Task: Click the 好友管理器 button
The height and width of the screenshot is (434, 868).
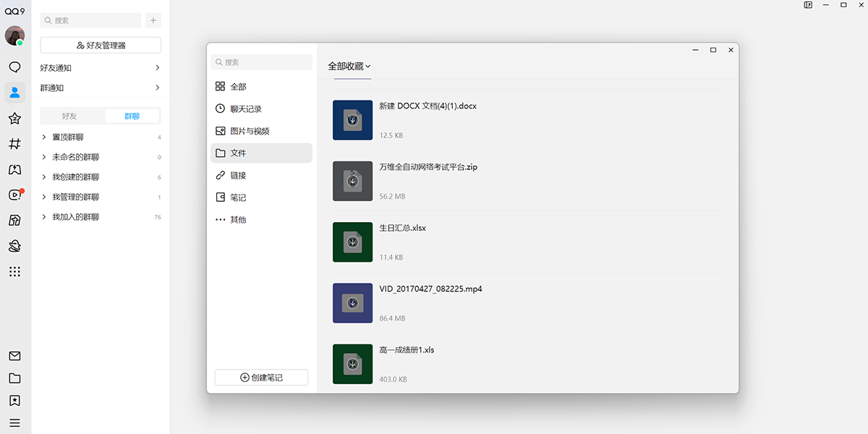Action: pos(101,45)
